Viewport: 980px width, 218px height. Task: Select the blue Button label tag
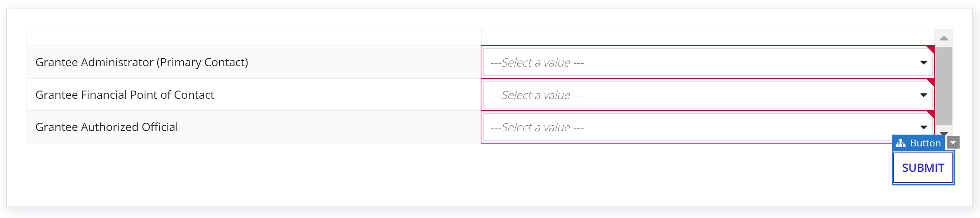pyautogui.click(x=918, y=143)
